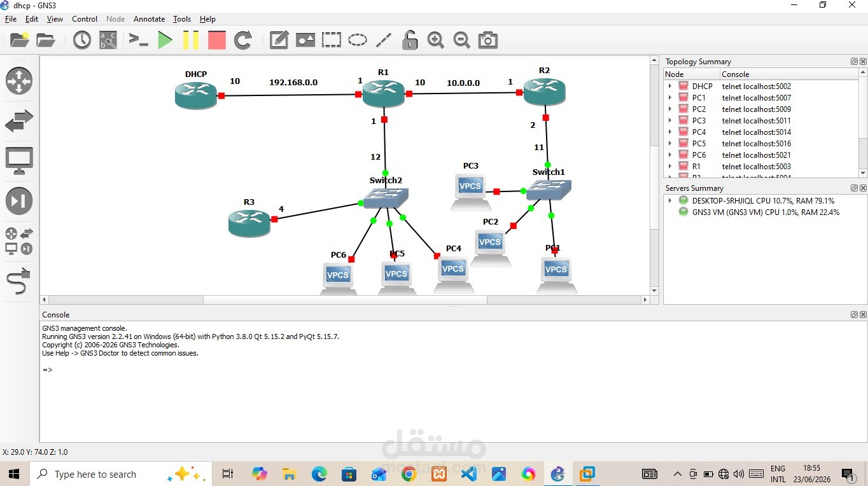Select the Draw a line tool
Viewport: 868px width, 486px height.
(x=383, y=40)
